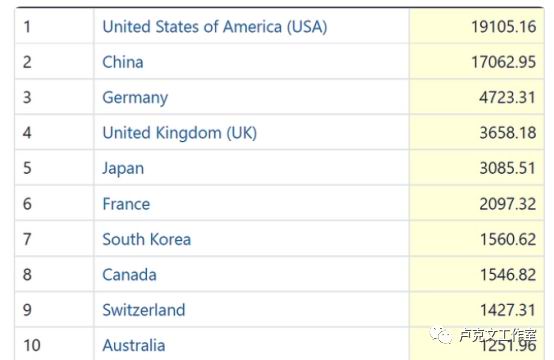Select the value cell 2097.32
This screenshot has width=554, height=360.
point(477,203)
